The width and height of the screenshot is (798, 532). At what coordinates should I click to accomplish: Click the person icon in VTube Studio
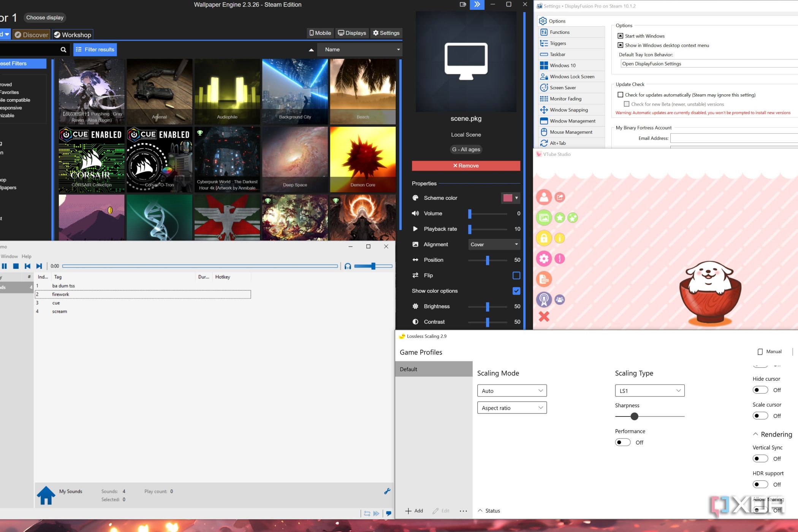pos(544,197)
